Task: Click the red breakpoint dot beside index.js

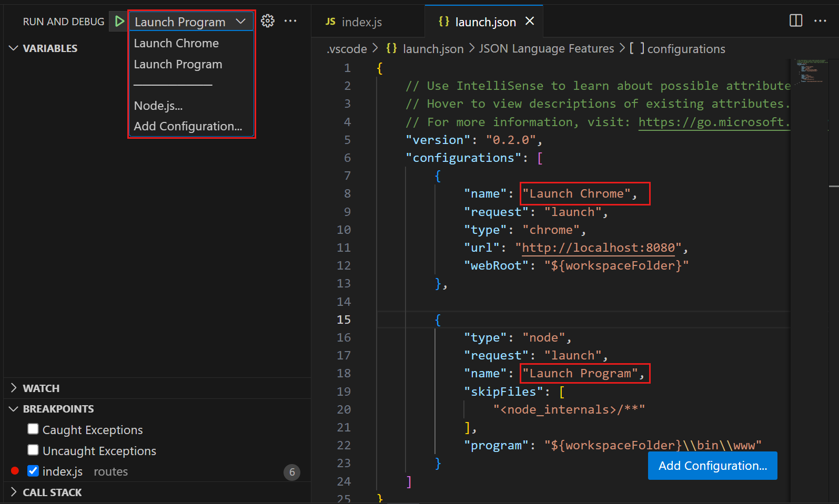Action: coord(15,471)
